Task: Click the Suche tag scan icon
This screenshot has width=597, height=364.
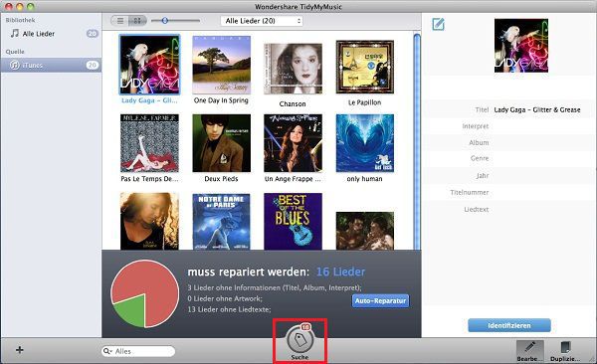Action: tap(300, 340)
